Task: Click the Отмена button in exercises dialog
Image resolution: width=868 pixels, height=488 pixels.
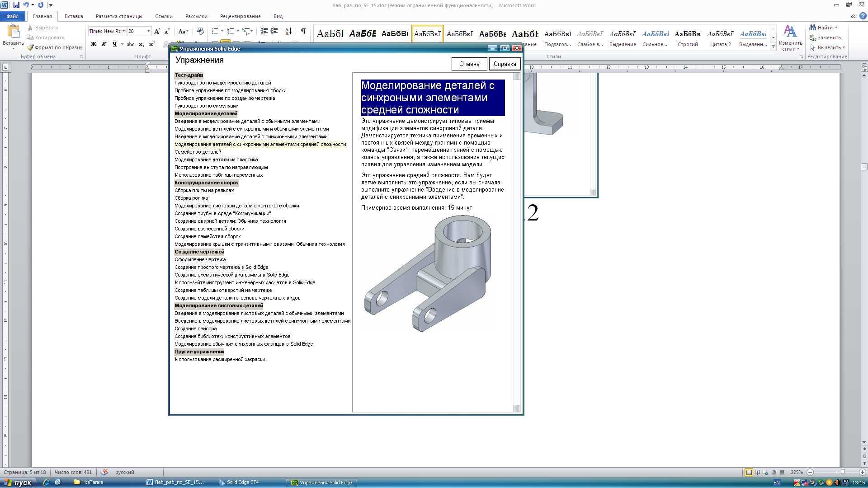Action: click(x=469, y=64)
